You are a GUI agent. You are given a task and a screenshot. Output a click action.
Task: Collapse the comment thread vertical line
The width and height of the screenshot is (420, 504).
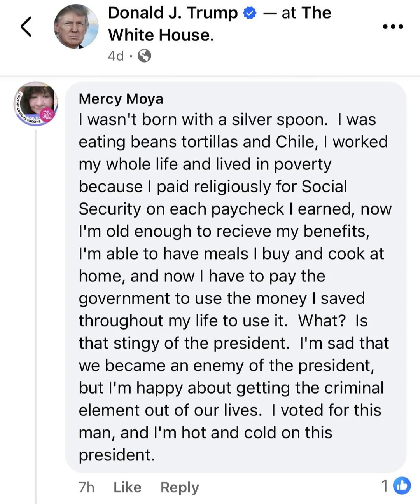click(36, 311)
